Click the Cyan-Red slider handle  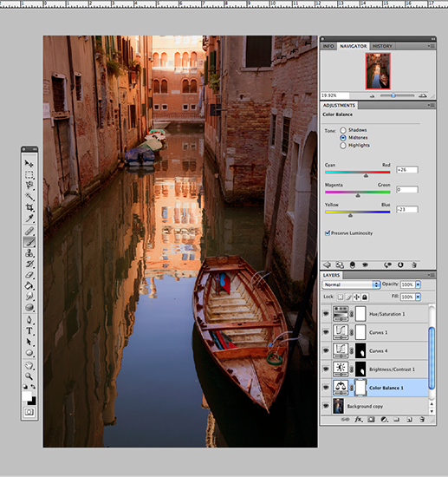pyautogui.click(x=366, y=175)
